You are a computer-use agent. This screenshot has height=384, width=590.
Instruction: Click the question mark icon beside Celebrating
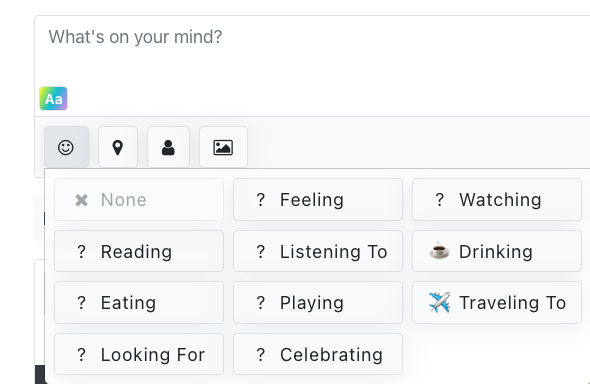point(260,354)
